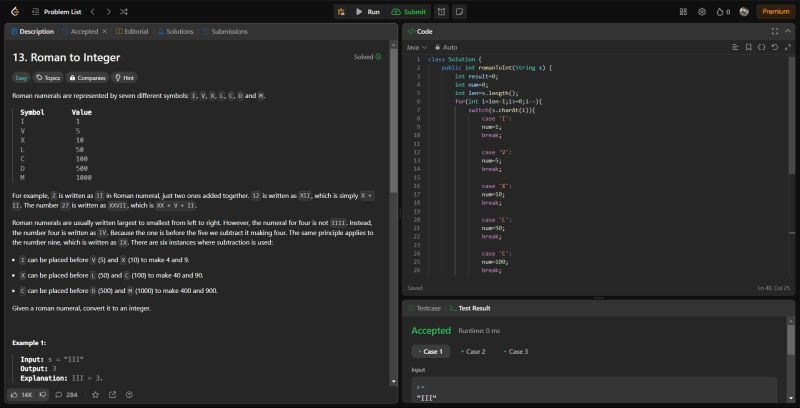
Task: Select the Case 2 test tab
Action: click(473, 352)
